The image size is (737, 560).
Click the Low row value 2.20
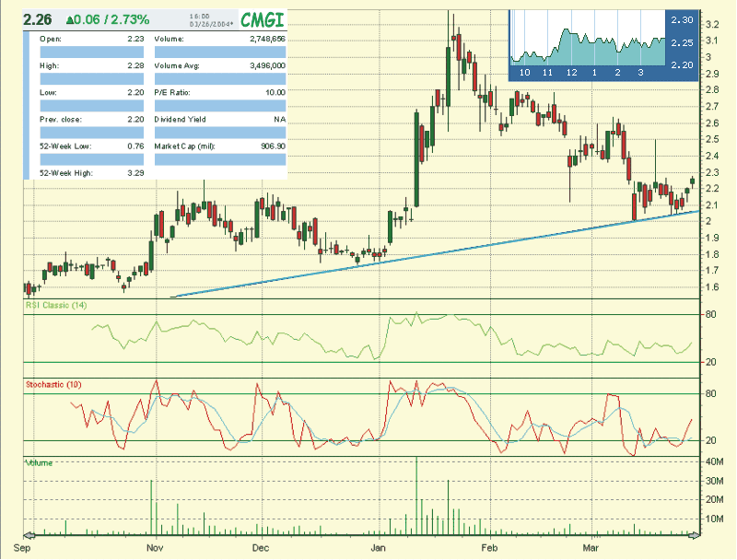point(135,92)
